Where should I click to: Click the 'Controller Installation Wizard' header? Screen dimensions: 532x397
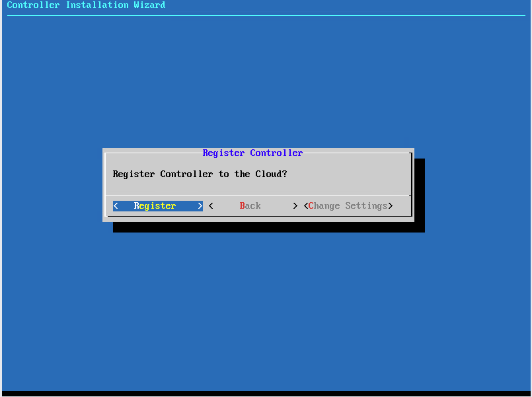pyautogui.click(x=86, y=5)
